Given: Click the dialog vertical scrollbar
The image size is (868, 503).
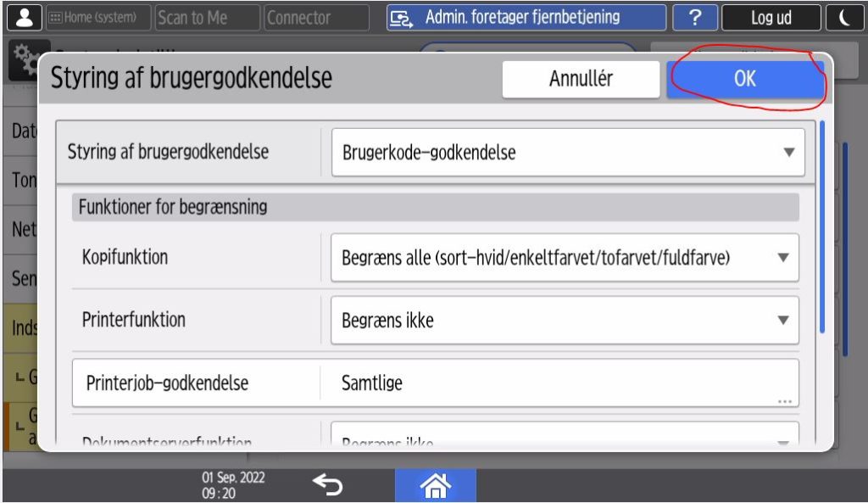Looking at the screenshot, I should click(821, 227).
